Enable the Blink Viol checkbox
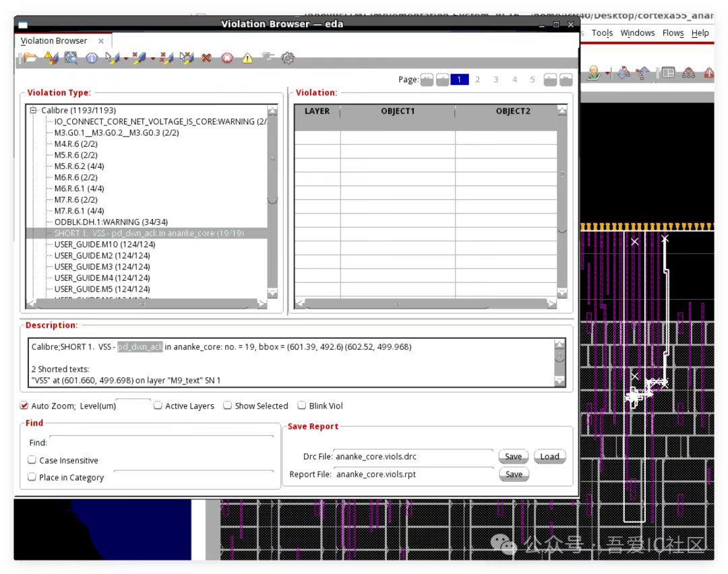Image resolution: width=728 pixels, height=574 pixels. pyautogui.click(x=302, y=406)
